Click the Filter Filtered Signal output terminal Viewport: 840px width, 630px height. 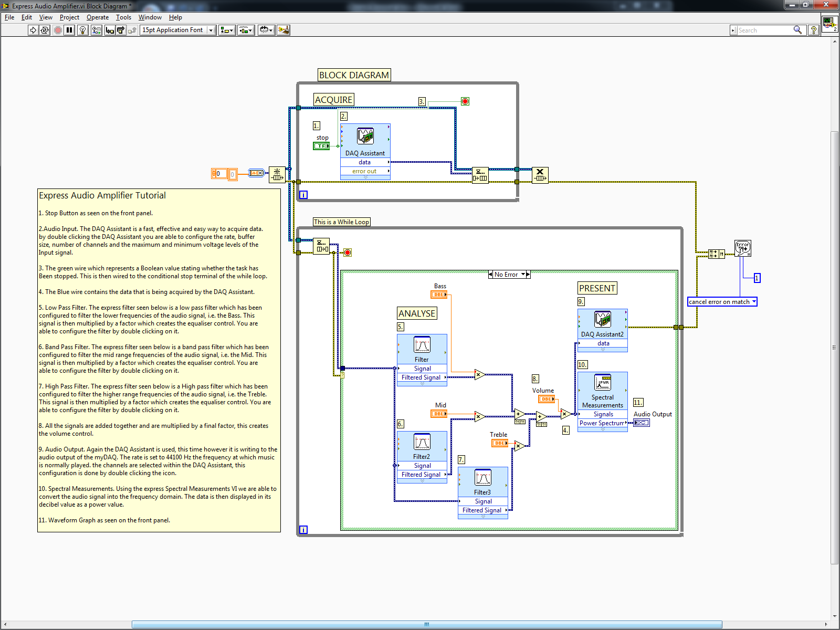422,377
